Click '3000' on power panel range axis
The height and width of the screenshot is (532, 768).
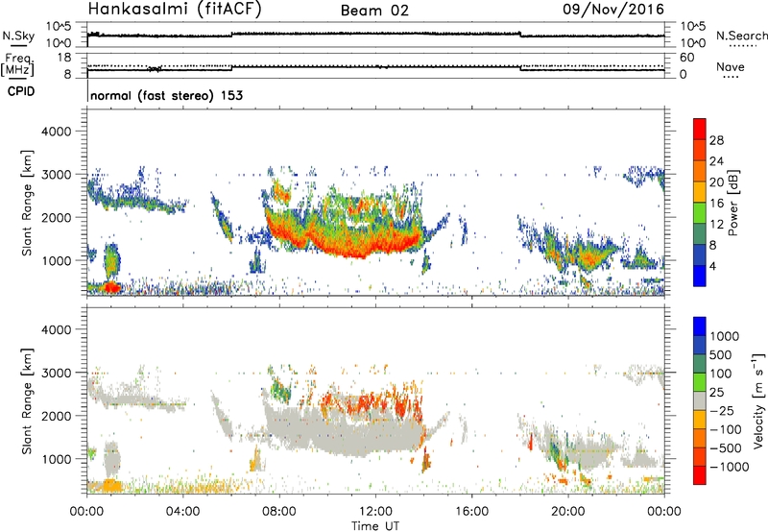pyautogui.click(x=56, y=175)
